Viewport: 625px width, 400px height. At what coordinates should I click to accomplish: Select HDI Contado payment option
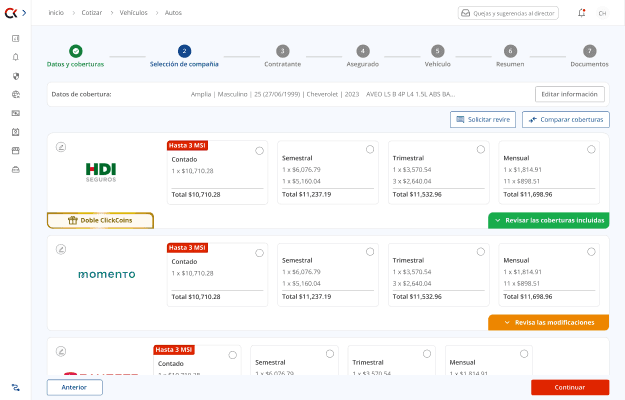pyautogui.click(x=259, y=151)
